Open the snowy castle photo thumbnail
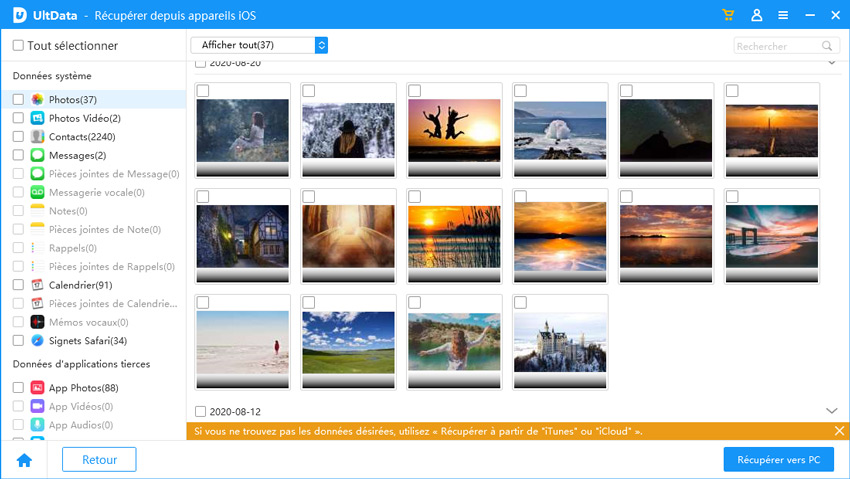Screen dimensions: 850x479 560,342
